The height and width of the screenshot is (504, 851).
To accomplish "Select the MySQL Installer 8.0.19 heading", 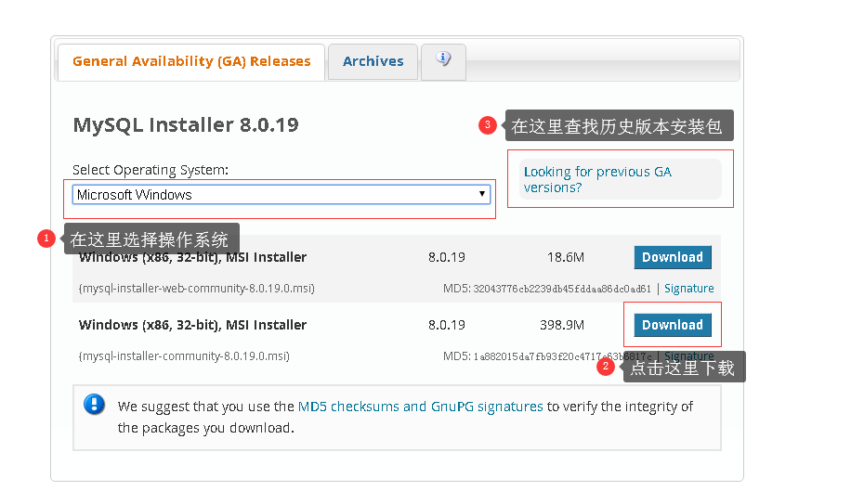I will pyautogui.click(x=186, y=125).
